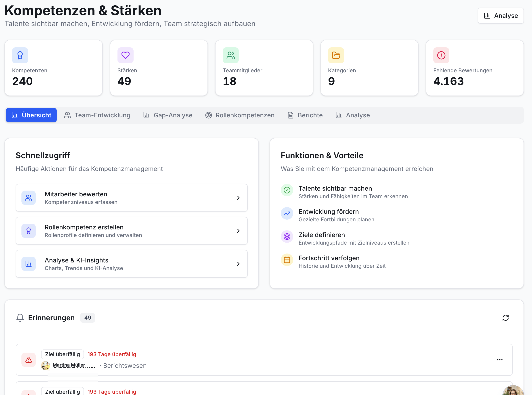The width and height of the screenshot is (532, 395).
Task: Click the first 193 Tage überfällig text
Action: [112, 355]
